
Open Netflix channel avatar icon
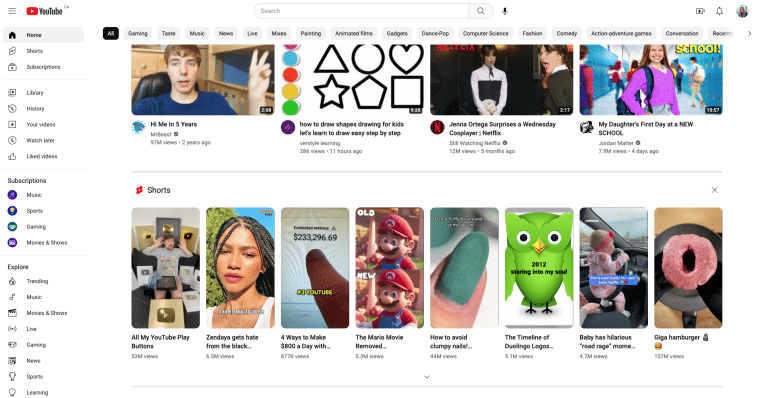[437, 127]
